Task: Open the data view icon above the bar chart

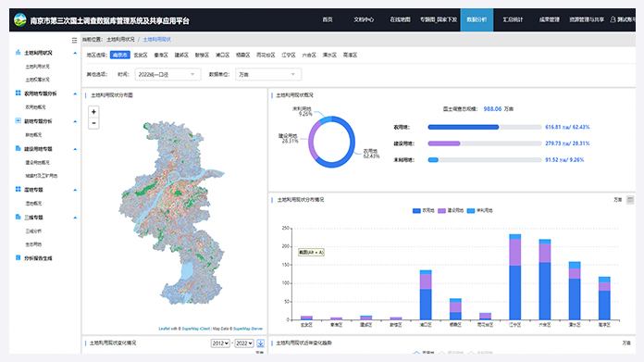Action: pyautogui.click(x=630, y=200)
